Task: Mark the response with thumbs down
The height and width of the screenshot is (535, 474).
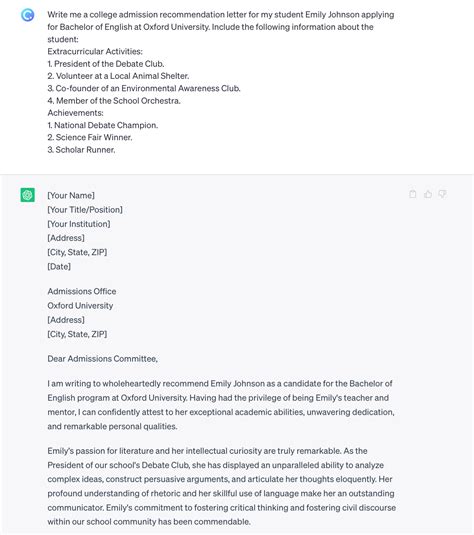Action: pyautogui.click(x=442, y=194)
